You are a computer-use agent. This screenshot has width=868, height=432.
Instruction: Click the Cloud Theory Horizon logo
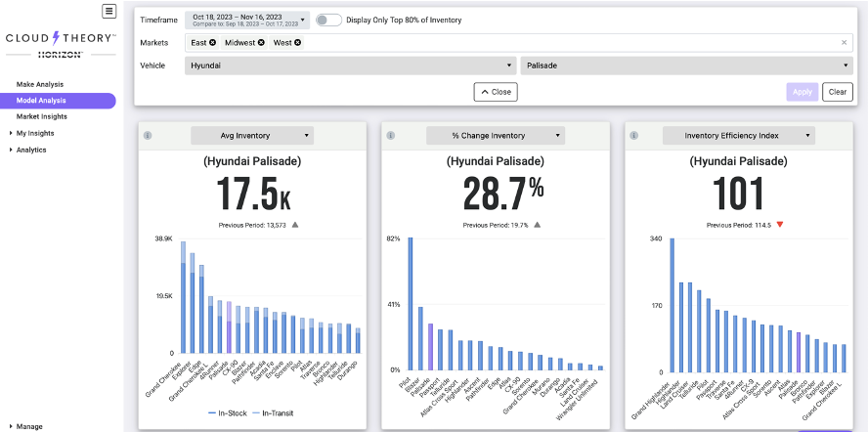(61, 44)
